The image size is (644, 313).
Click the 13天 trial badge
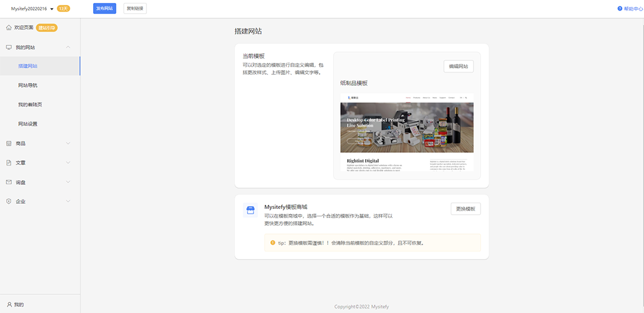(63, 9)
